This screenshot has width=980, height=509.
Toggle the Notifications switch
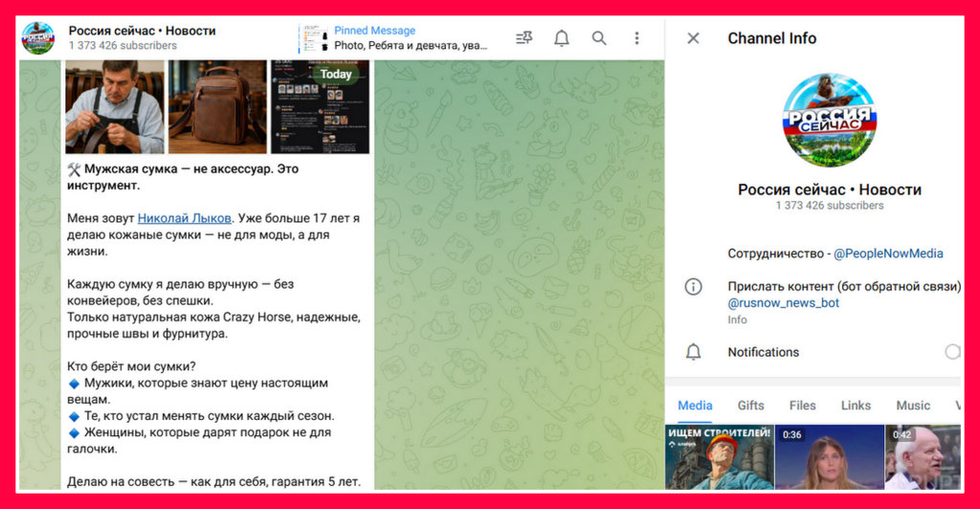pyautogui.click(x=952, y=352)
